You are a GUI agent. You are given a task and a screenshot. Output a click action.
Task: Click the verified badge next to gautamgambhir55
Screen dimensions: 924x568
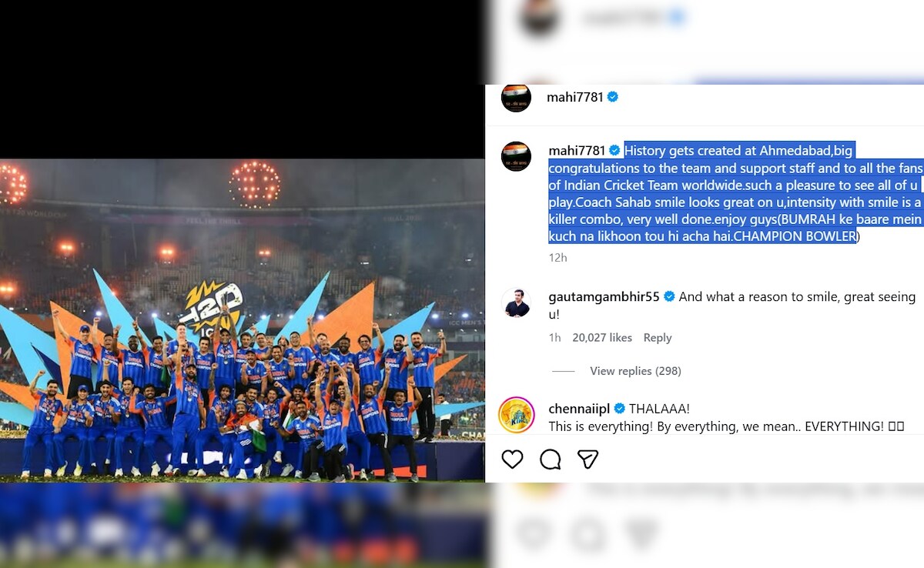click(x=669, y=297)
